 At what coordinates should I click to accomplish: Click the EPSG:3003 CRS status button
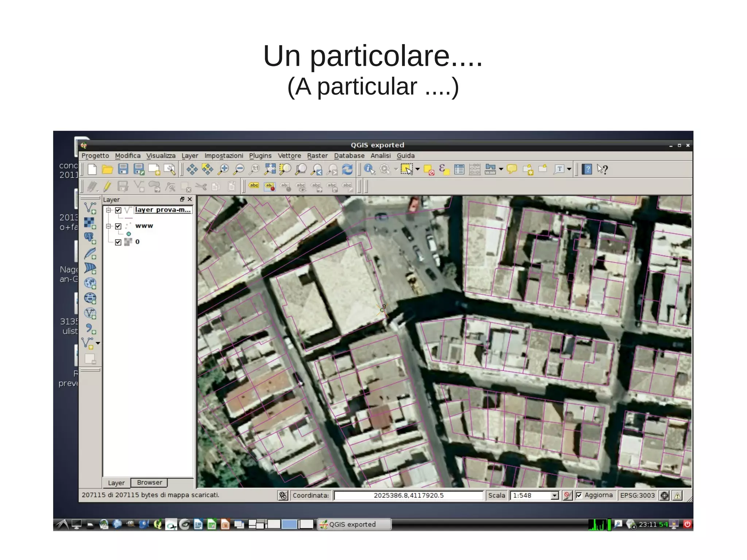tap(637, 495)
